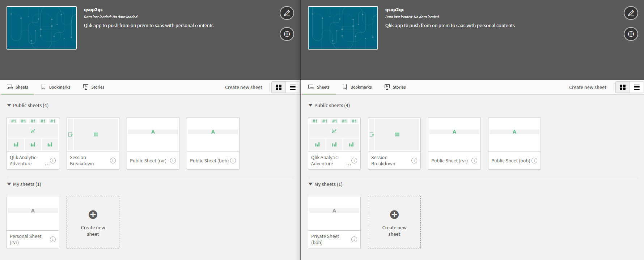This screenshot has height=260, width=644.
Task: Click the edit pencil icon in left panel
Action: click(287, 13)
